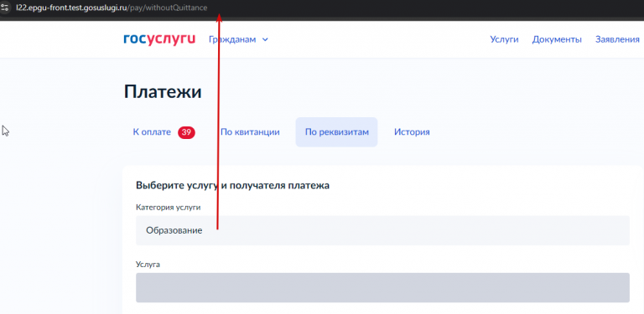Image resolution: width=644 pixels, height=314 pixels.
Task: Switch to the К оплате tab
Action: pyautogui.click(x=164, y=132)
